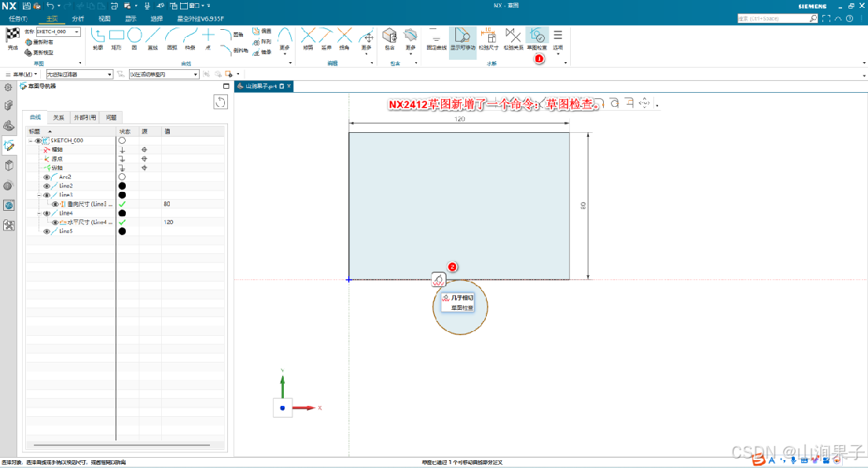The image size is (868, 468).
Task: Click the Offset (偏置) curve icon
Action: (256, 31)
